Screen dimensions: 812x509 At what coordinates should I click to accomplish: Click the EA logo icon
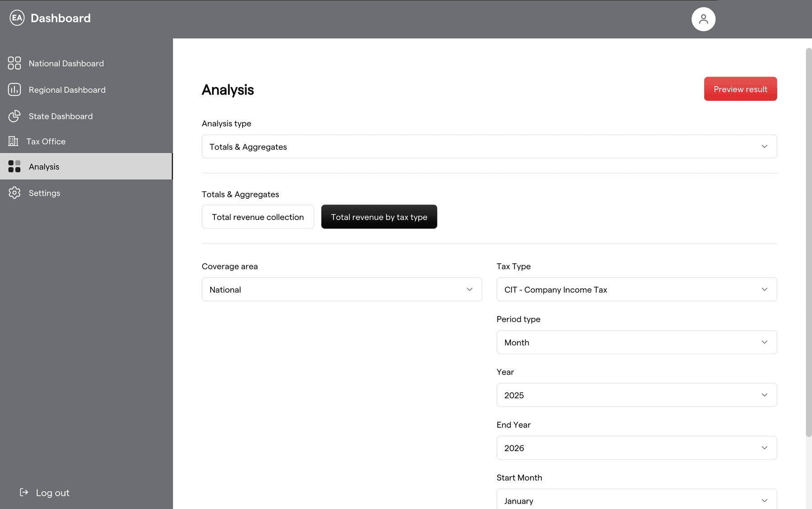click(x=17, y=18)
